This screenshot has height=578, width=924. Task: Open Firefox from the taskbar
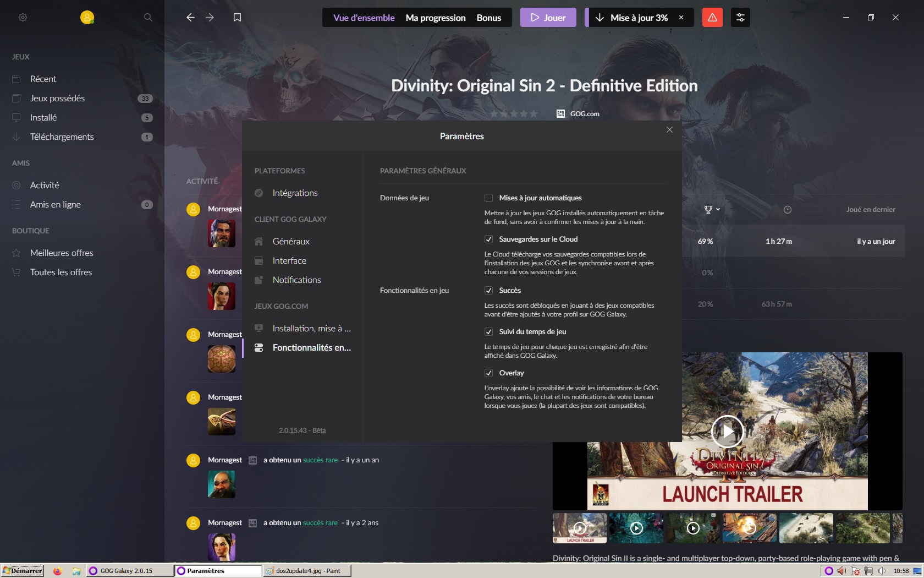(x=57, y=571)
